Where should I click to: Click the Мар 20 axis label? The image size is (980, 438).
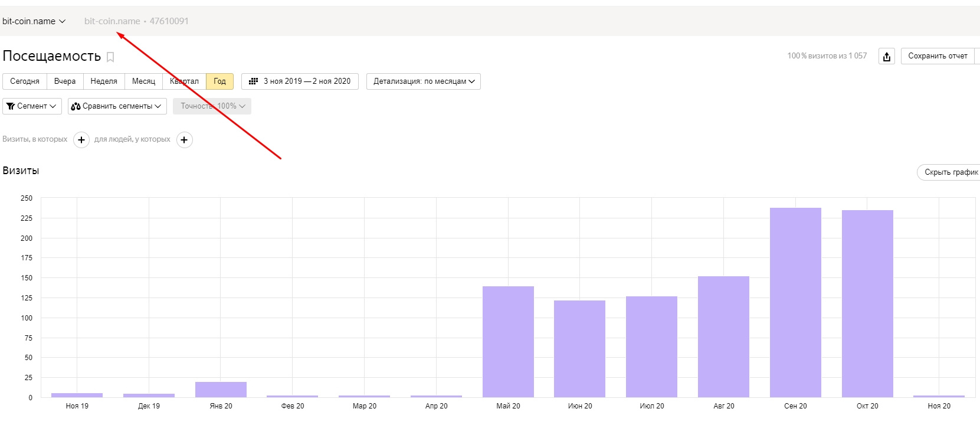pyautogui.click(x=365, y=406)
